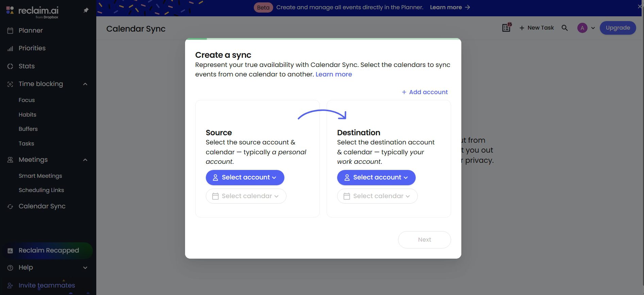The image size is (644, 295).
Task: Select the Priorities sidebar icon
Action: click(x=10, y=48)
